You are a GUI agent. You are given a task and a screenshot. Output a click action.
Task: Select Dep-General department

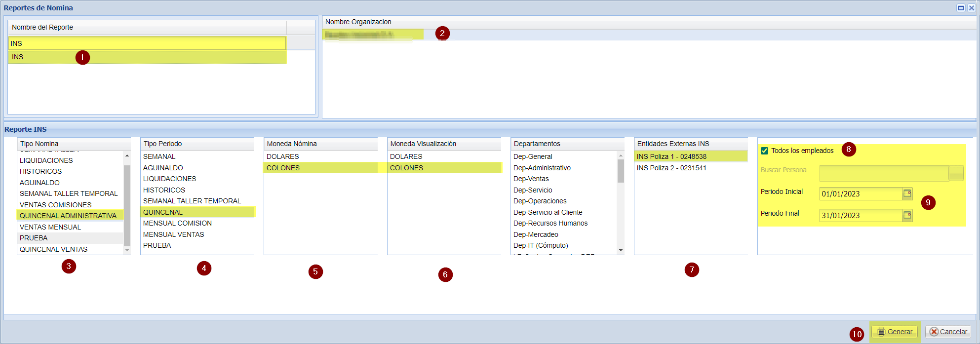tap(564, 156)
